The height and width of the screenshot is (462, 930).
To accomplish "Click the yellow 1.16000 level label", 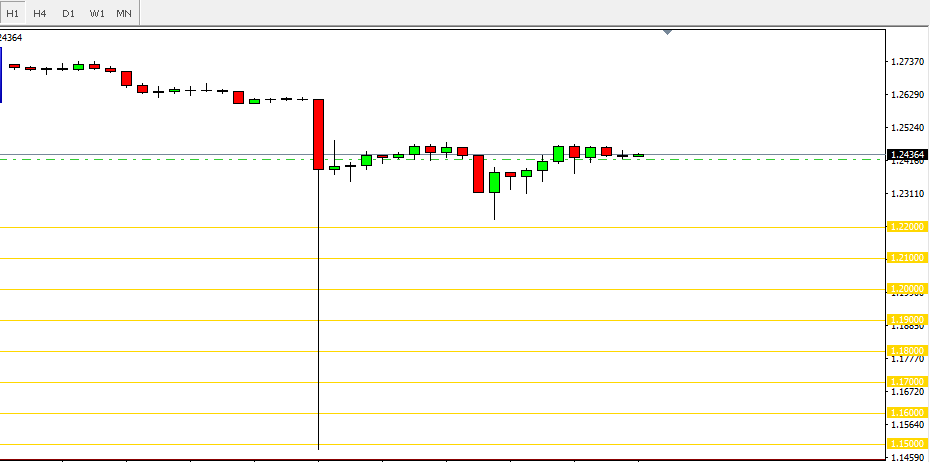I will tap(907, 413).
